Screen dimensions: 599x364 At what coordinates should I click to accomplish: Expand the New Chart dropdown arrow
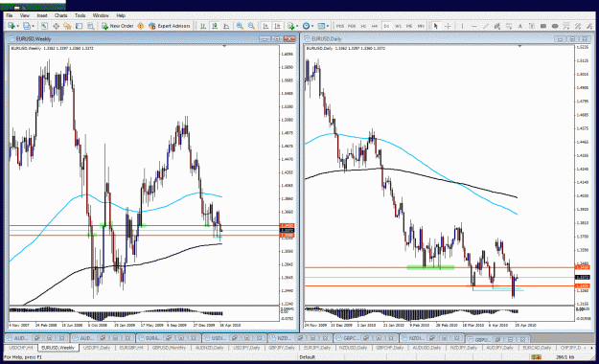point(18,26)
